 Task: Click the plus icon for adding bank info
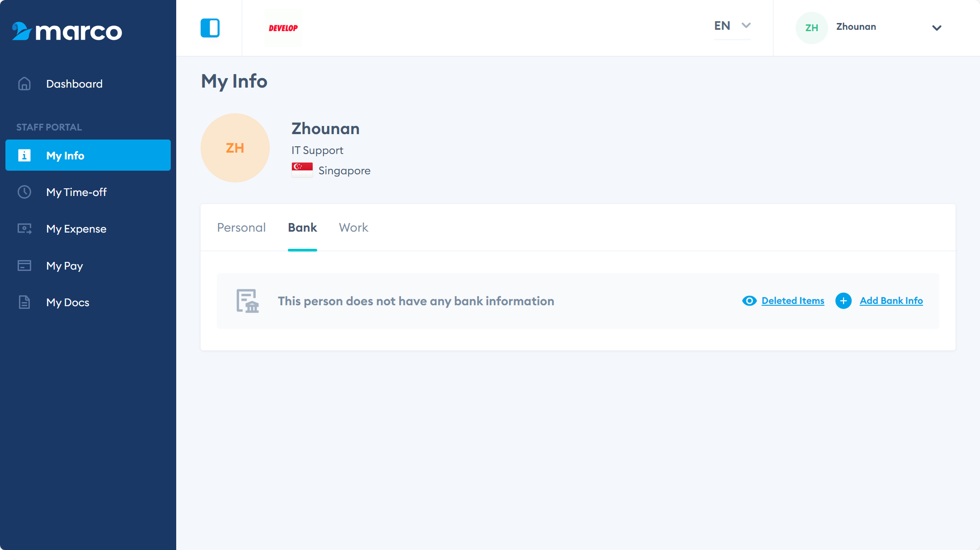[x=843, y=301]
